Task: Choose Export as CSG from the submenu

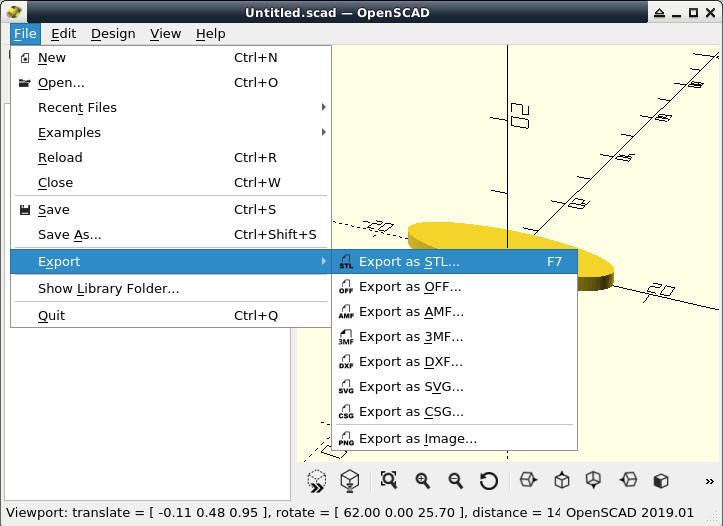Action: (x=455, y=411)
